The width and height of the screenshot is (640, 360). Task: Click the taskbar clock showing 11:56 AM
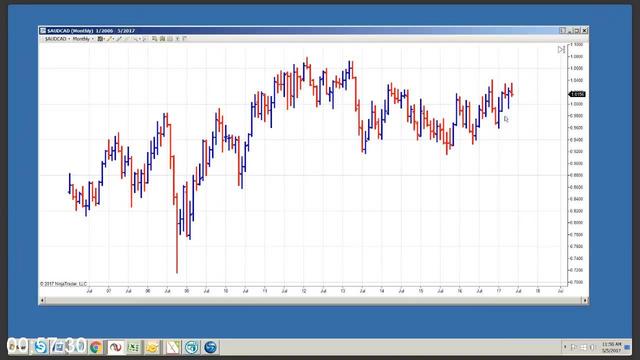[x=611, y=347]
